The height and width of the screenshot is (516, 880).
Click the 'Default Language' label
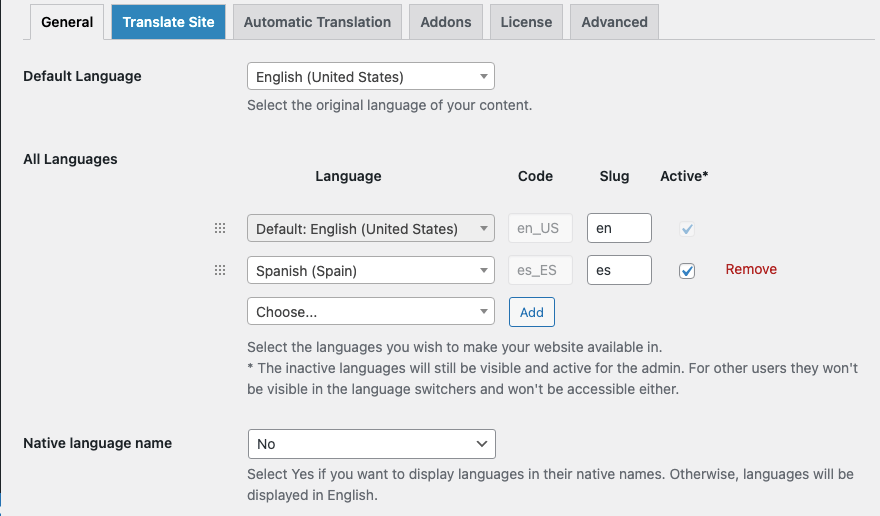click(82, 76)
